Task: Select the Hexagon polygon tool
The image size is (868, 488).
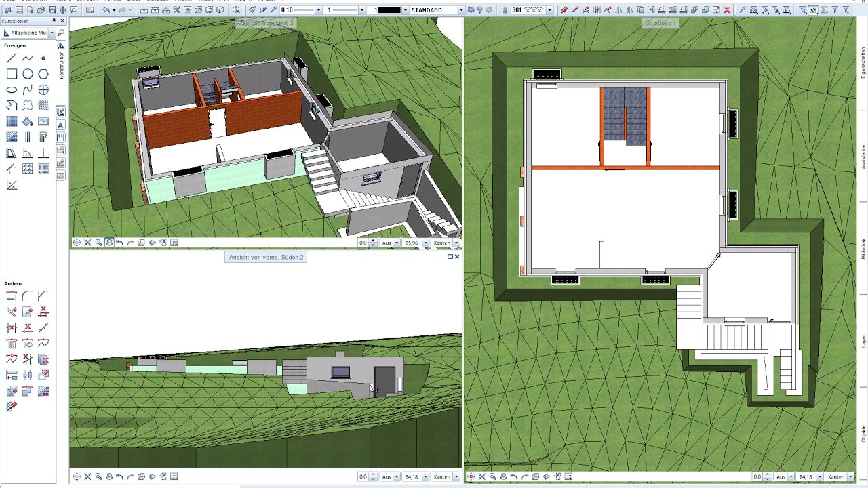Action: tap(43, 74)
